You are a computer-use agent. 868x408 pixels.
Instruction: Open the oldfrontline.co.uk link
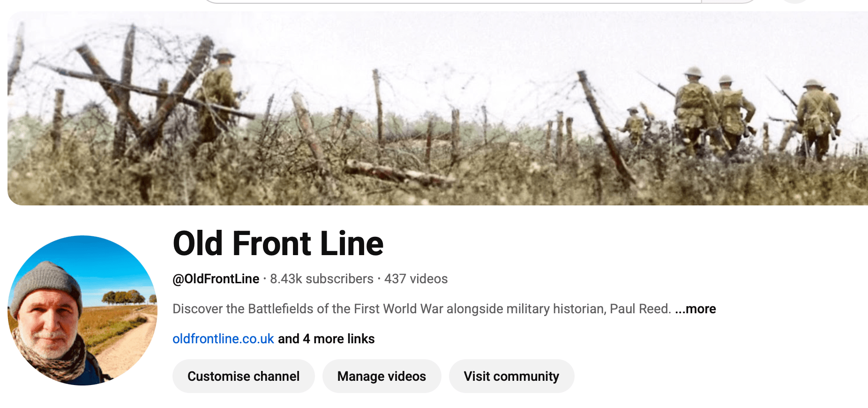pos(223,339)
